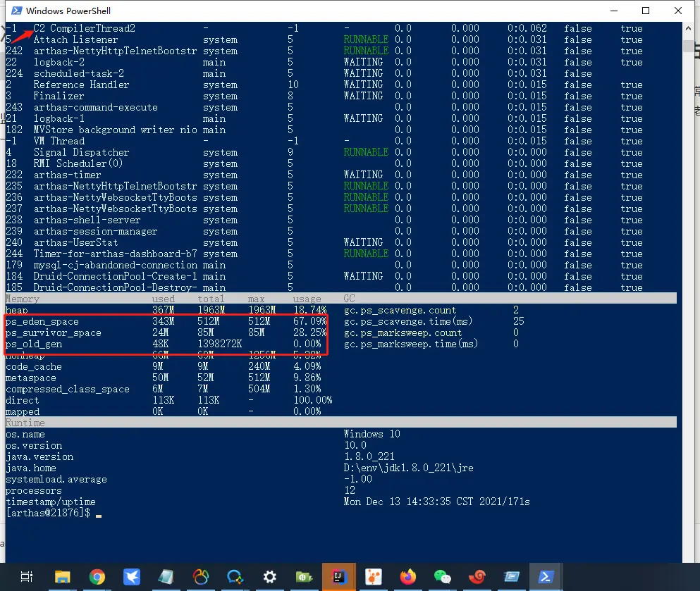Click the scrollbar up arrow
This screenshot has height=591, width=700.
click(x=688, y=28)
